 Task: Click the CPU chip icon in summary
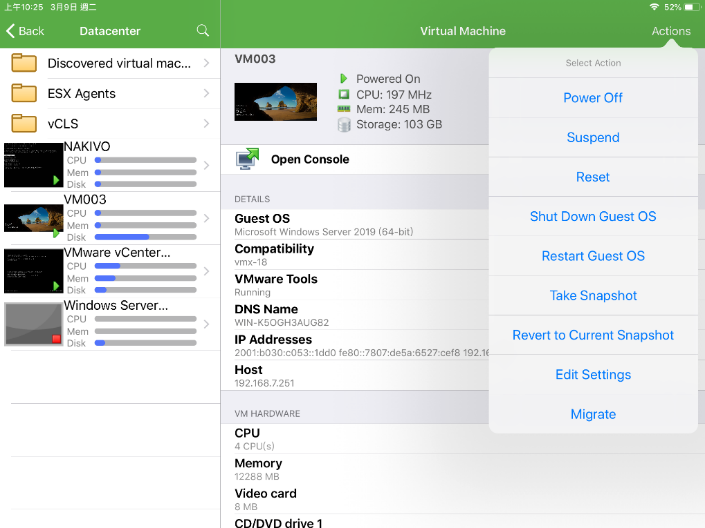344,94
